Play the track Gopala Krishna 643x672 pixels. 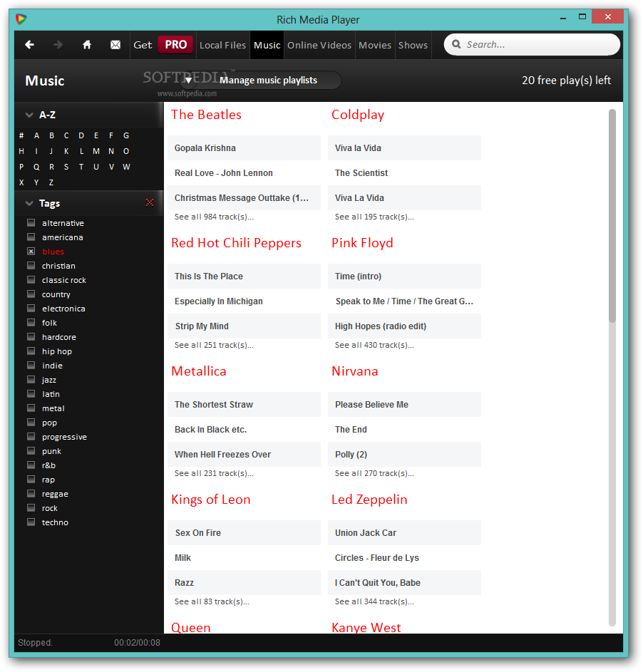point(244,148)
